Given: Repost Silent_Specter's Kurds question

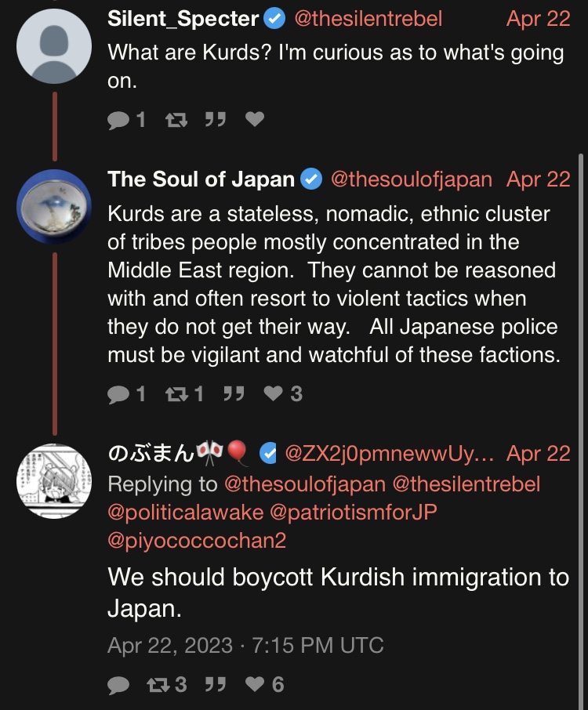Looking at the screenshot, I should (x=176, y=120).
